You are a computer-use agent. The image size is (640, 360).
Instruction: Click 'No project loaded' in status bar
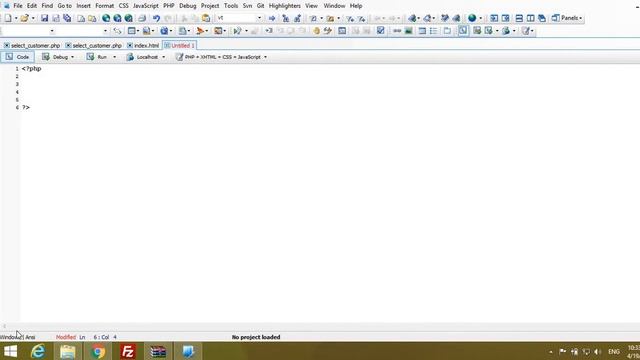pyautogui.click(x=256, y=337)
